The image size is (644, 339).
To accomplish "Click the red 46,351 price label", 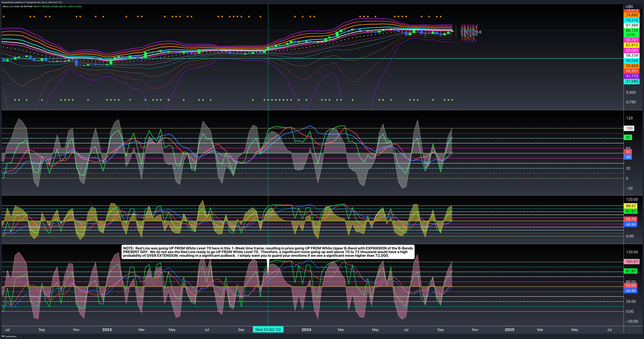I will coord(632,71).
